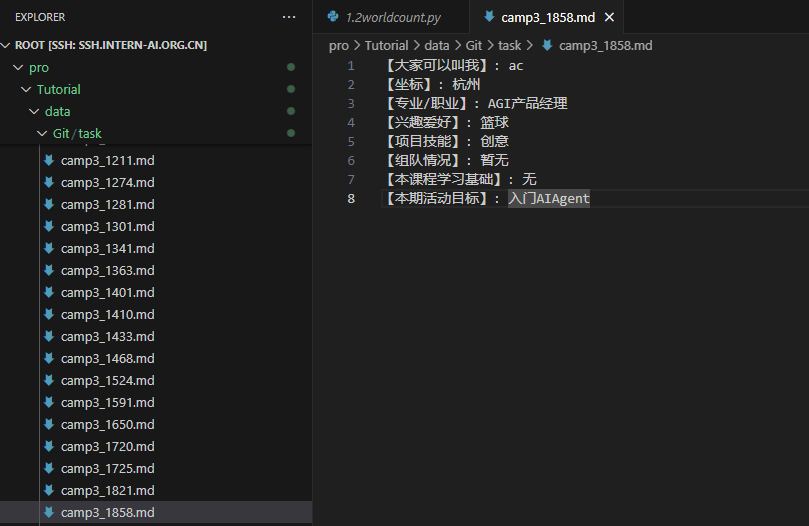Image resolution: width=809 pixels, height=526 pixels.
Task: Click 【本课程学习基础】 on line 7
Action: [444, 180]
